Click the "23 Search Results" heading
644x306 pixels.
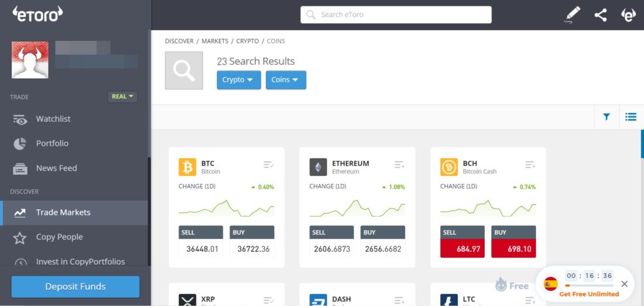pos(255,62)
